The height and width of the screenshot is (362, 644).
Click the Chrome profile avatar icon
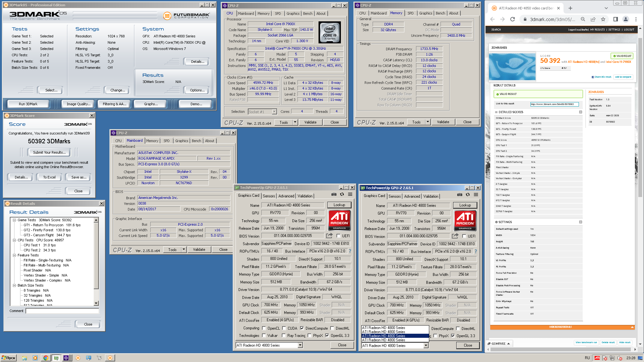click(x=626, y=19)
